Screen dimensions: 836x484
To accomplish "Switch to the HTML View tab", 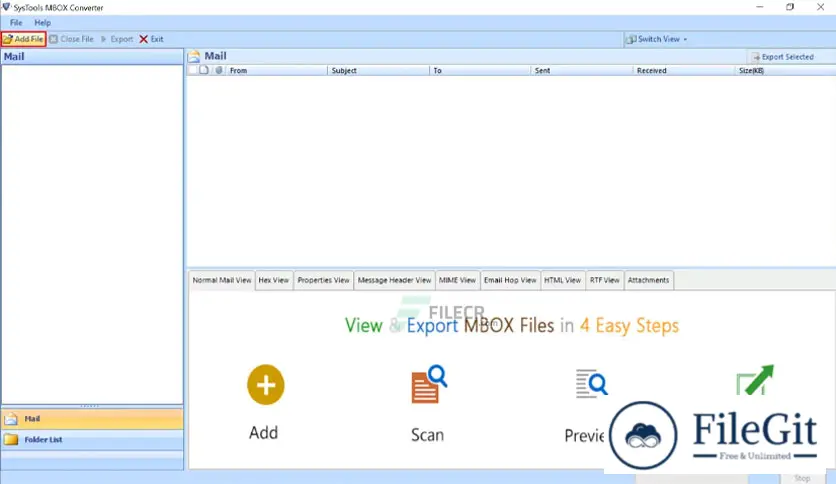I will click(x=562, y=280).
